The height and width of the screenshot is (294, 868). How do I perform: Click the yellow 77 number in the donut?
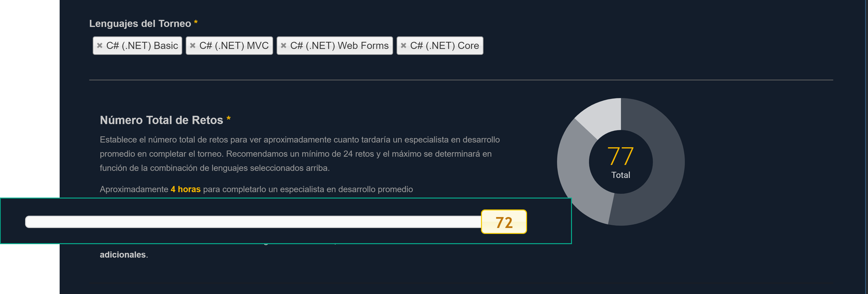(620, 156)
